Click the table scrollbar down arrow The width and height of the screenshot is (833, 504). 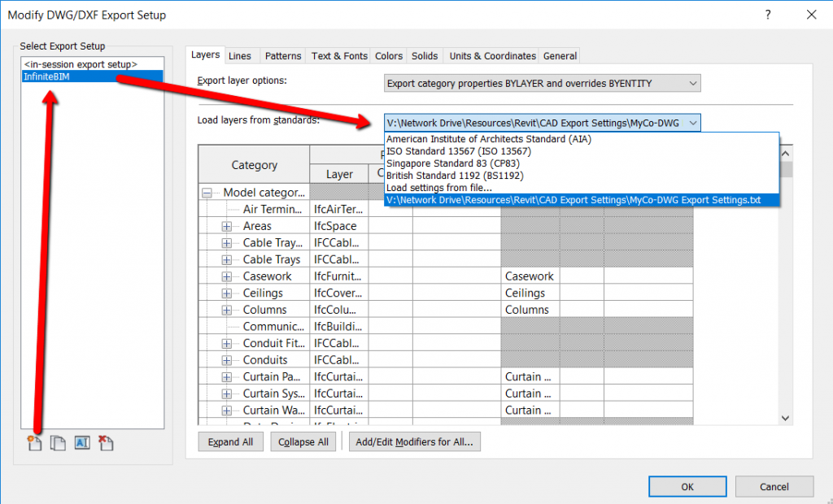[785, 417]
